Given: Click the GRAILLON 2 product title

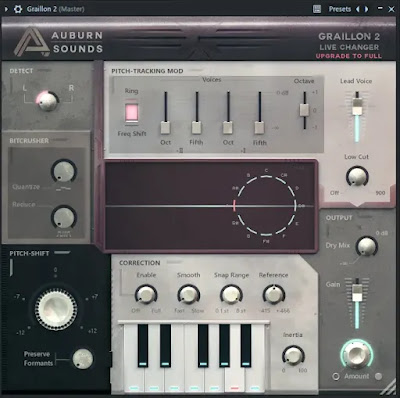Looking at the screenshot, I should [x=349, y=36].
